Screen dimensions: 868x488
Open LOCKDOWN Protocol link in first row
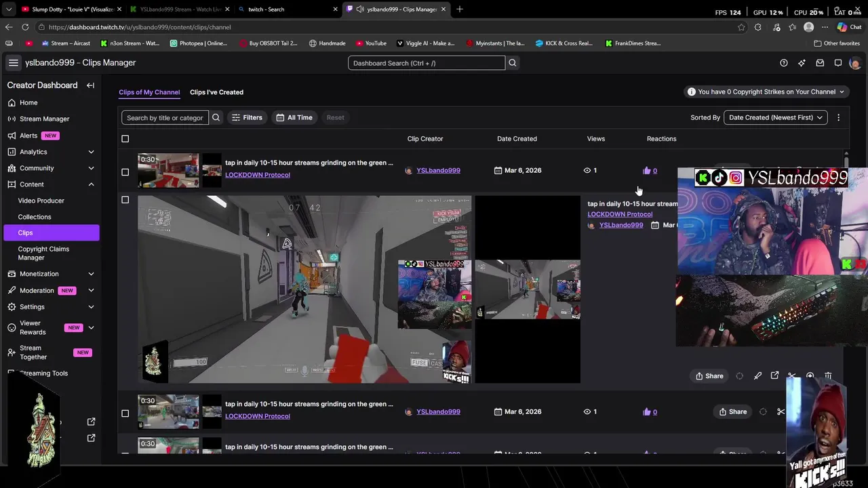pyautogui.click(x=258, y=175)
